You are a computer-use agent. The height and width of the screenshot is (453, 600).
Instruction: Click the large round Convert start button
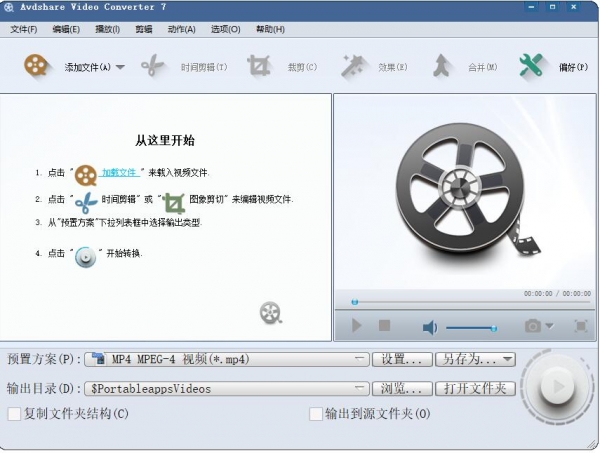coord(558,386)
